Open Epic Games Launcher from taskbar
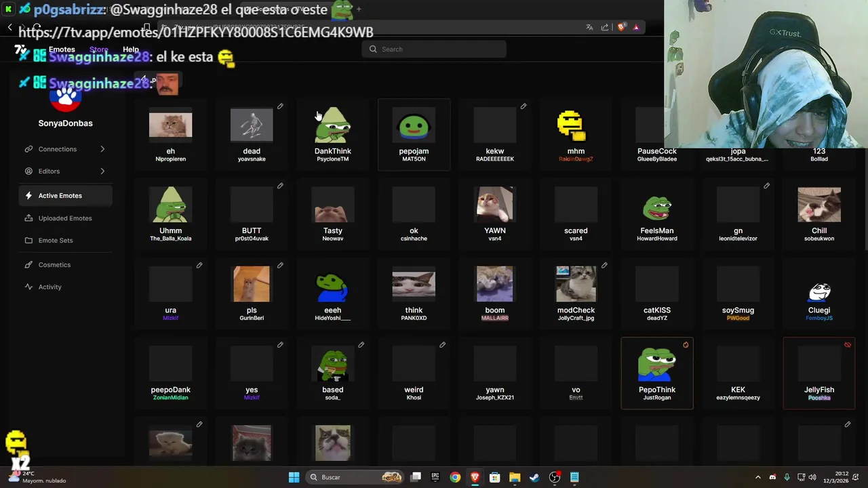Screen dimensions: 868x488 (435, 477)
